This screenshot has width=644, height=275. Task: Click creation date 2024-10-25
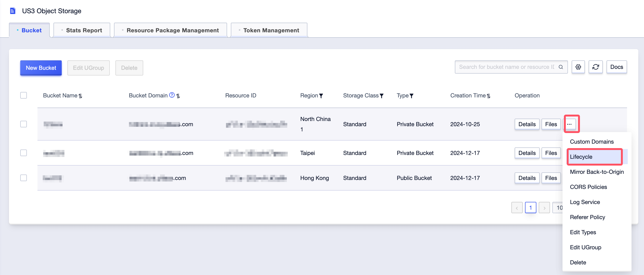click(x=465, y=124)
